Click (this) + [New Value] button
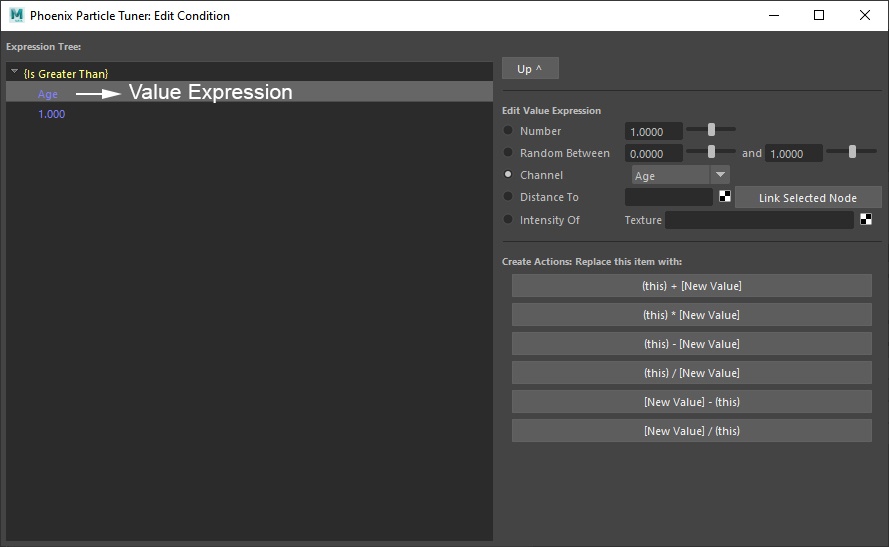 692,286
